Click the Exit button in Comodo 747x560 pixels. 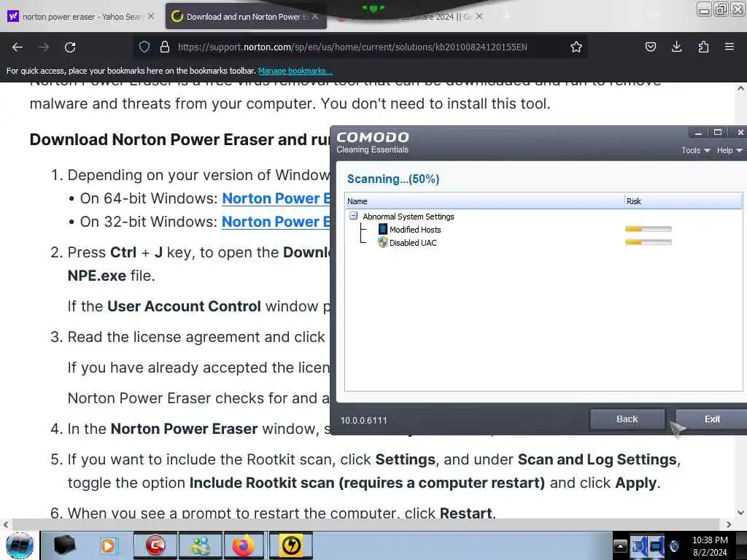[x=712, y=419]
